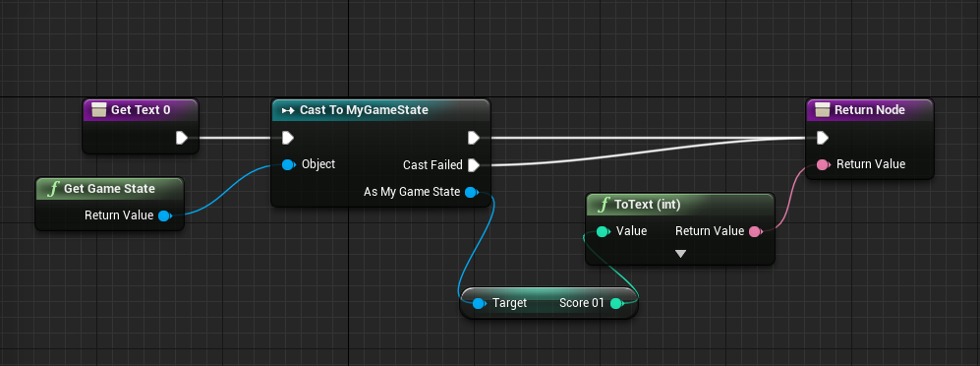Select the Get Text 0 node title
The image size is (980, 366).
(141, 110)
